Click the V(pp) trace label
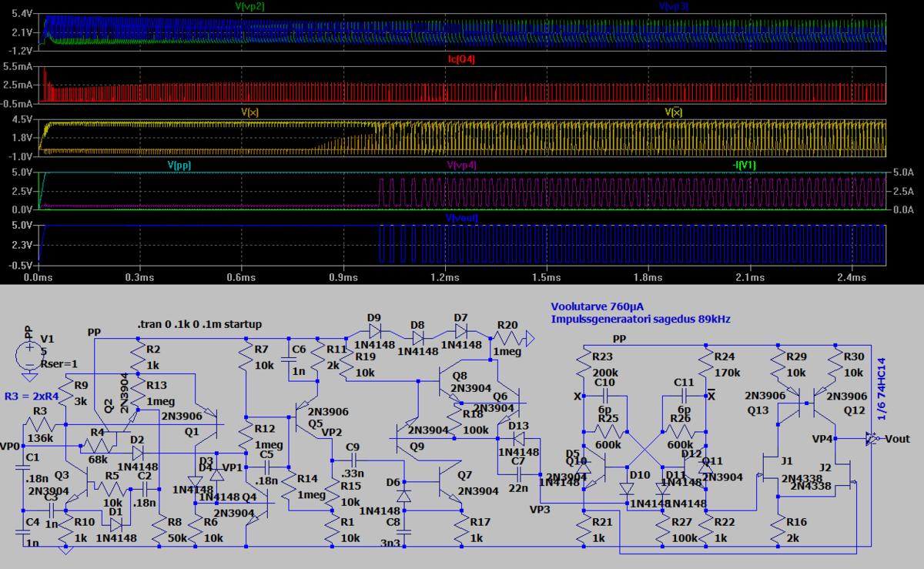Image resolution: width=924 pixels, height=569 pixels. [x=179, y=165]
